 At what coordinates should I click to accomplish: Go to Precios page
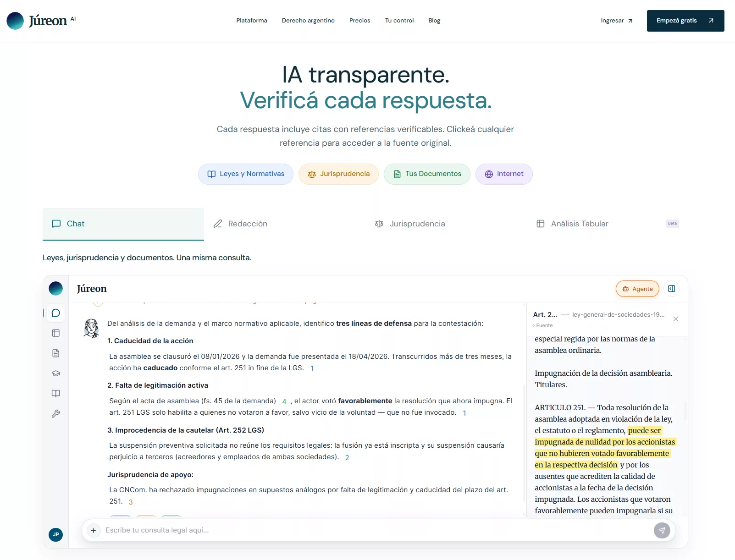tap(360, 21)
